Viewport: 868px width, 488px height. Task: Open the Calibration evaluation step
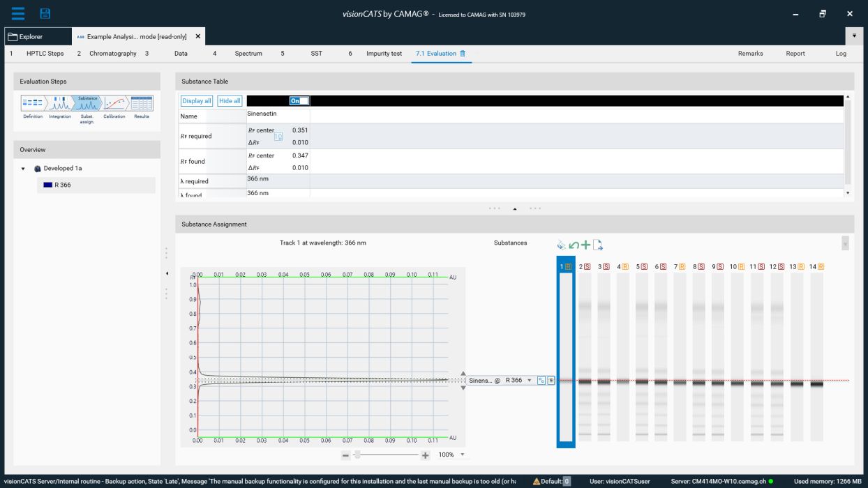114,104
